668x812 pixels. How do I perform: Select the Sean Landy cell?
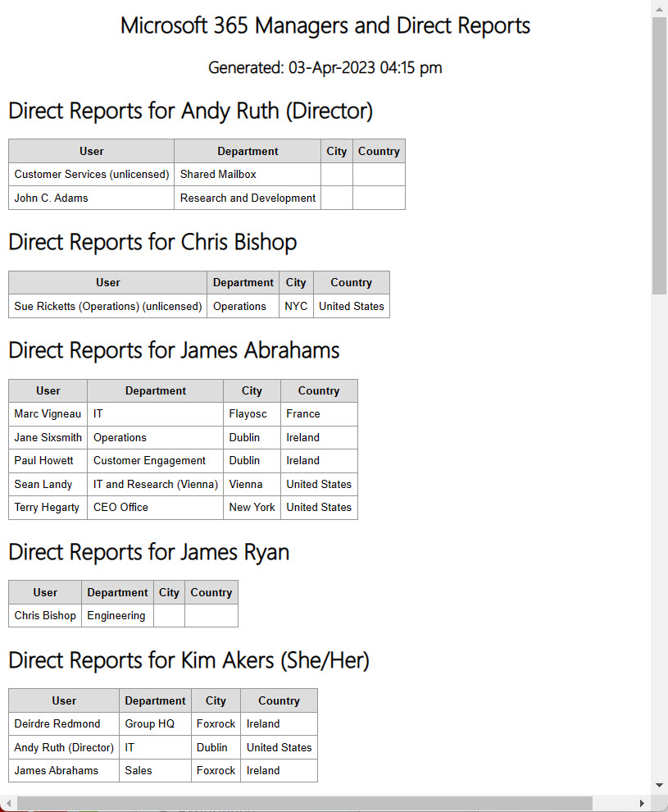[x=48, y=484]
